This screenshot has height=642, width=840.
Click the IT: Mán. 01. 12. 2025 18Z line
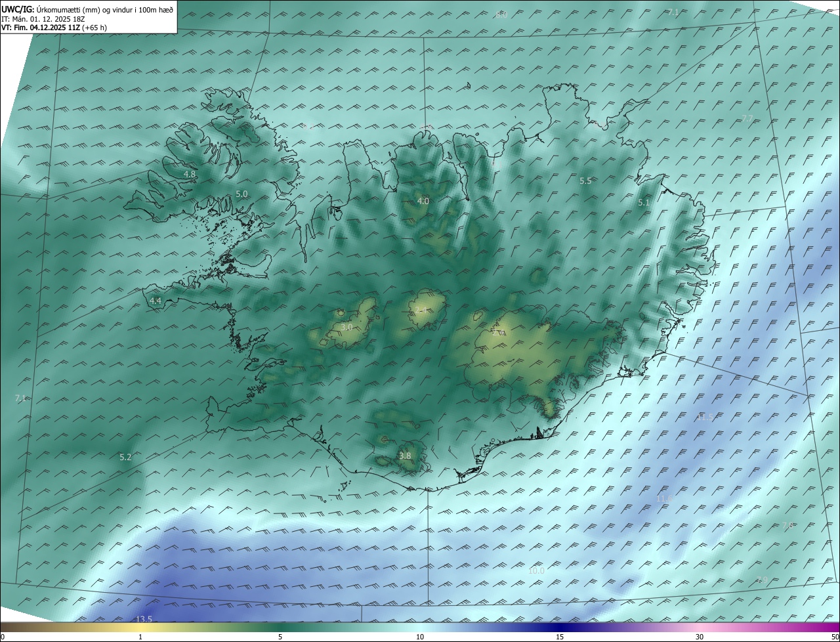45,19
